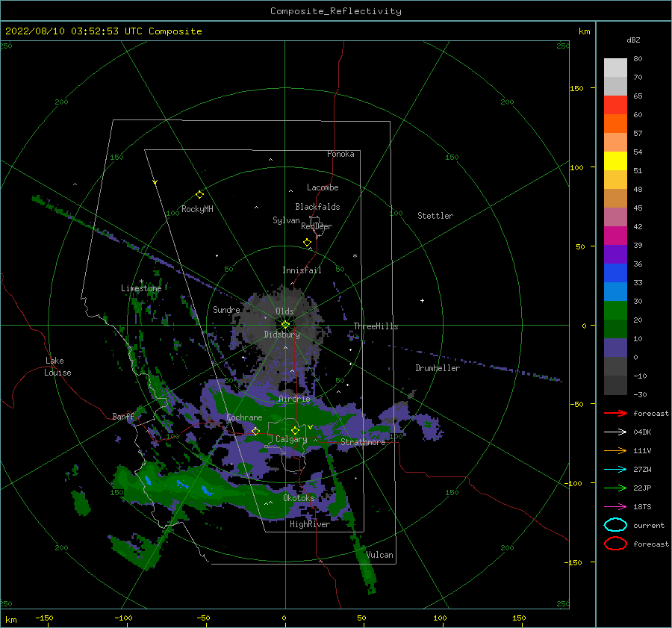Select the magenta 42 dBZ color swatch
672x628 pixels.
click(x=615, y=235)
